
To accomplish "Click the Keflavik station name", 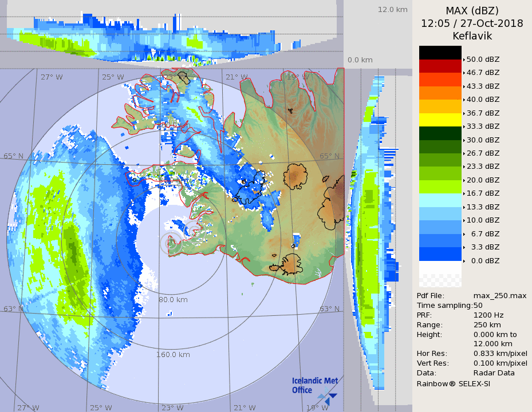I will [472, 36].
